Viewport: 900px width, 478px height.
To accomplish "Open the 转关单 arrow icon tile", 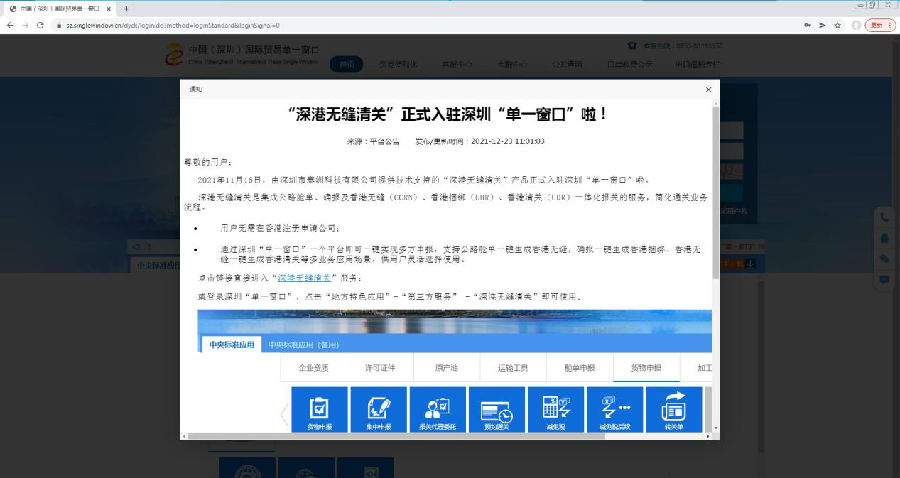I will click(674, 410).
